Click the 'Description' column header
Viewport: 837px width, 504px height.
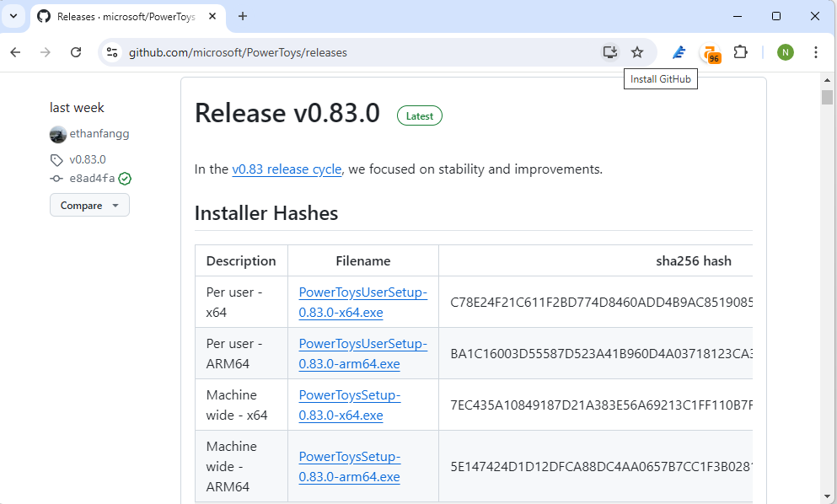coord(241,261)
